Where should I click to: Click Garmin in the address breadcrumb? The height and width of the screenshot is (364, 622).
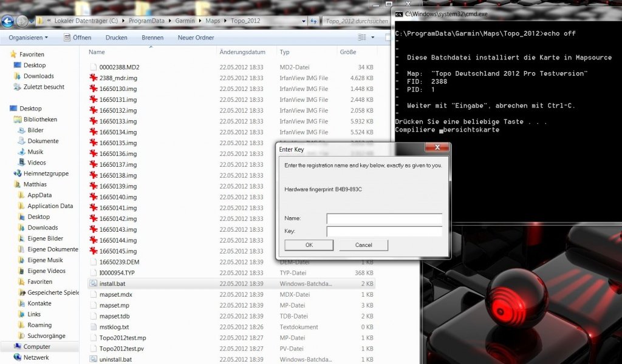coord(185,21)
